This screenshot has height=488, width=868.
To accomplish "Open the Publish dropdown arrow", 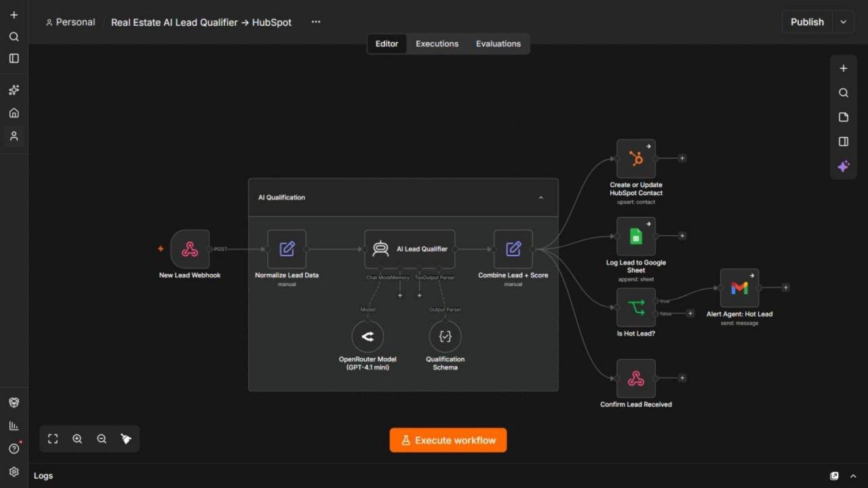I will click(x=843, y=22).
